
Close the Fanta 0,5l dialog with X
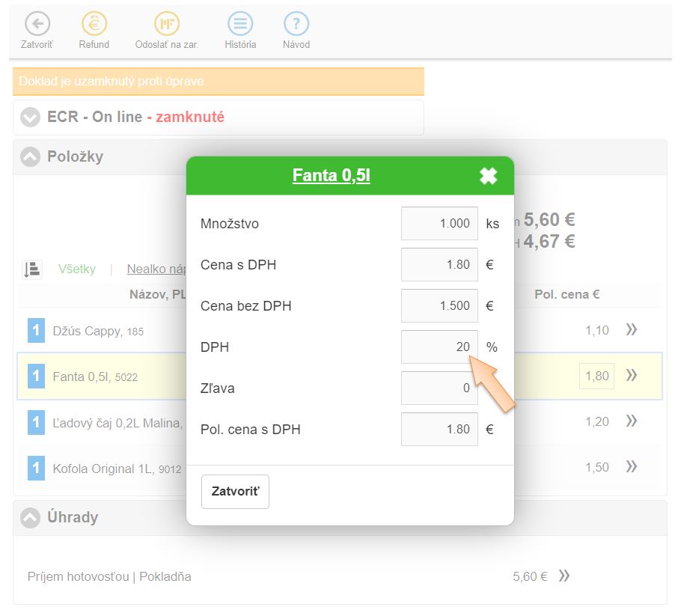point(488,176)
